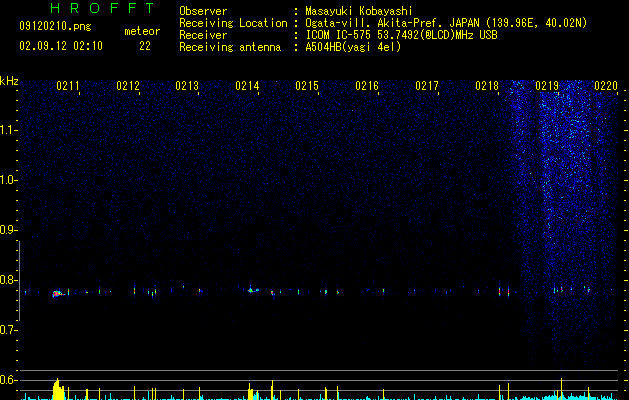Click the Receiving Location label

pyautogui.click(x=233, y=23)
